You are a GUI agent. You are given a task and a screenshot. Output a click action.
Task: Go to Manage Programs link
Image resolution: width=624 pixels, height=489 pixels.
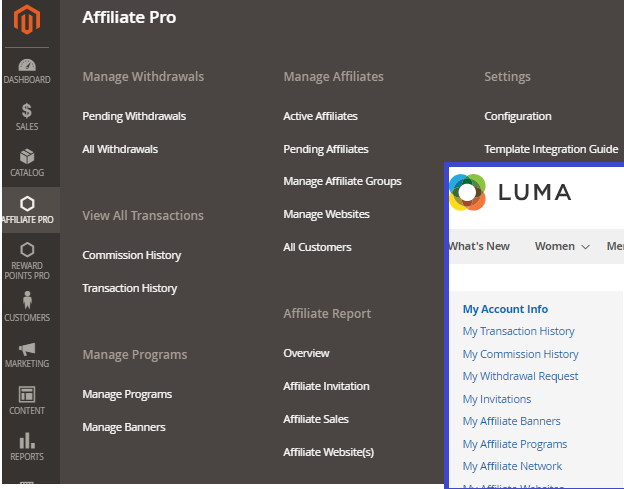pos(127,394)
